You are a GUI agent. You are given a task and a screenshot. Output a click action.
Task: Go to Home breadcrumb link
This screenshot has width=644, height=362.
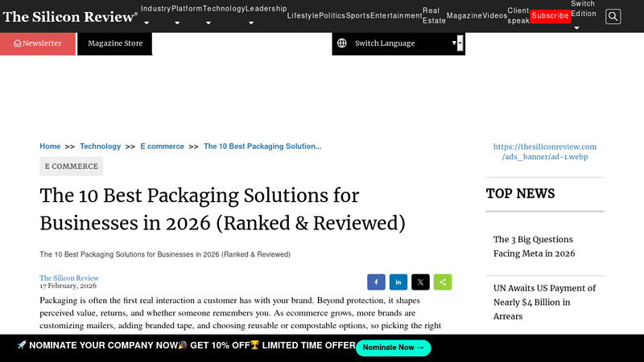[x=50, y=146]
